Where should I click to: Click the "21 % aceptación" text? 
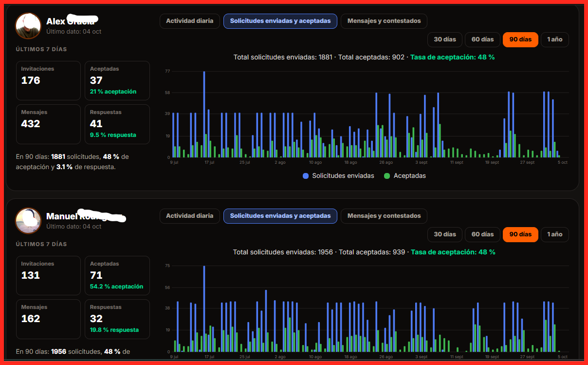113,92
